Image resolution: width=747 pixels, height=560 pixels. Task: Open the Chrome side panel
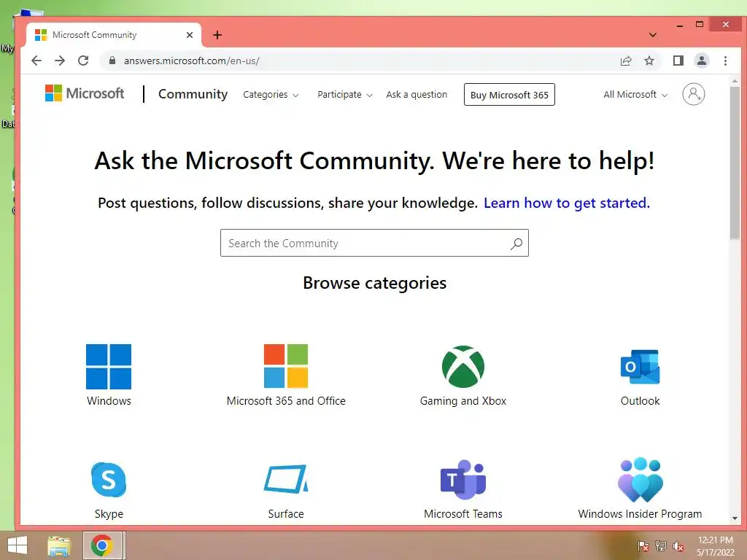pyautogui.click(x=678, y=61)
